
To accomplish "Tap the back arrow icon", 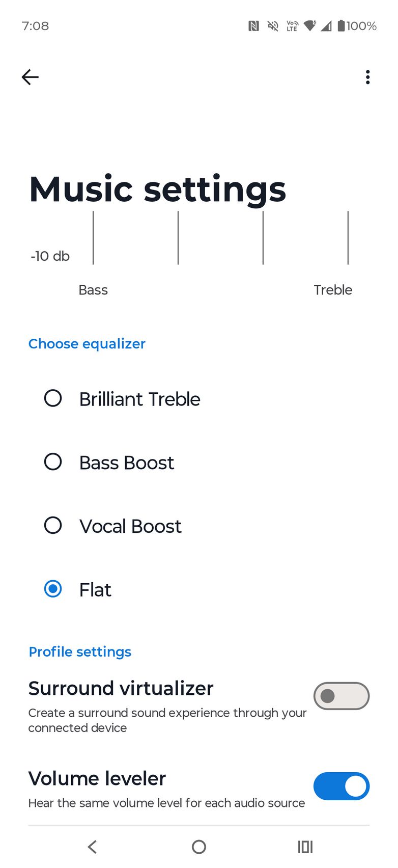I will pos(31,77).
